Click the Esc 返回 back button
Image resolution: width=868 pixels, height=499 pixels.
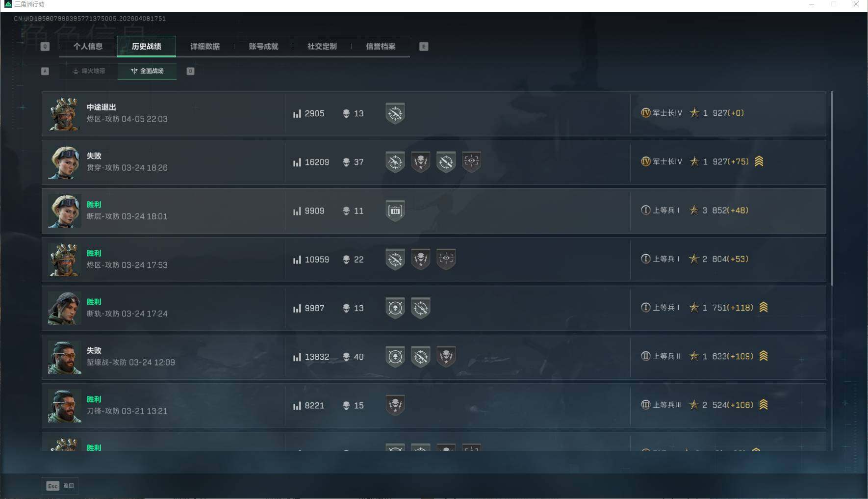click(x=60, y=486)
